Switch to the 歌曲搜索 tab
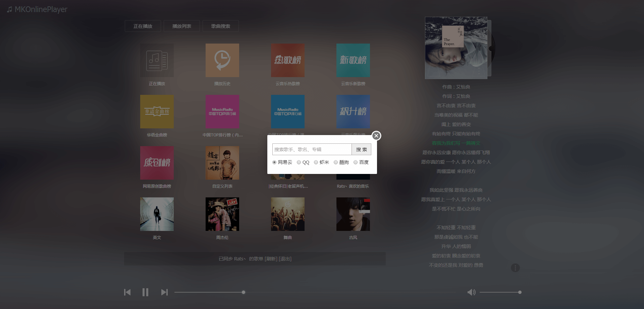 [221, 26]
